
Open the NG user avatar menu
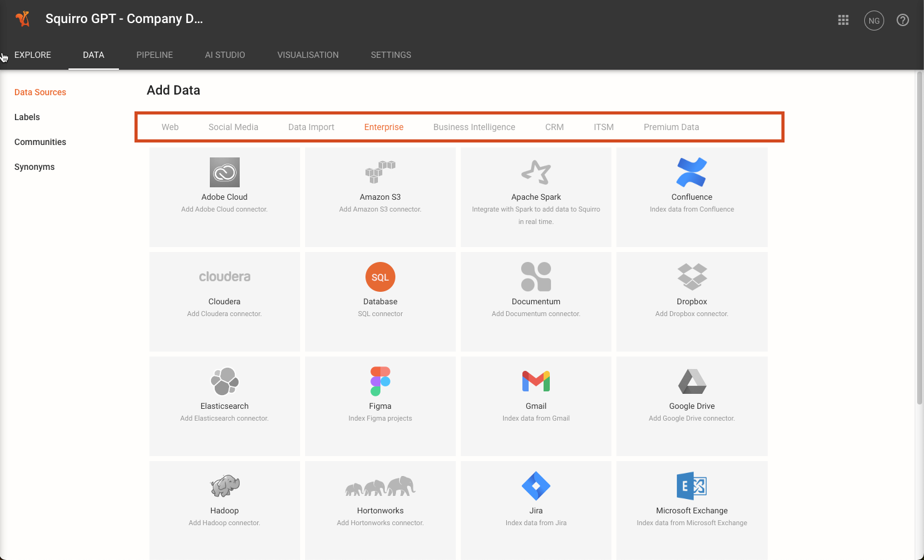[x=874, y=21]
